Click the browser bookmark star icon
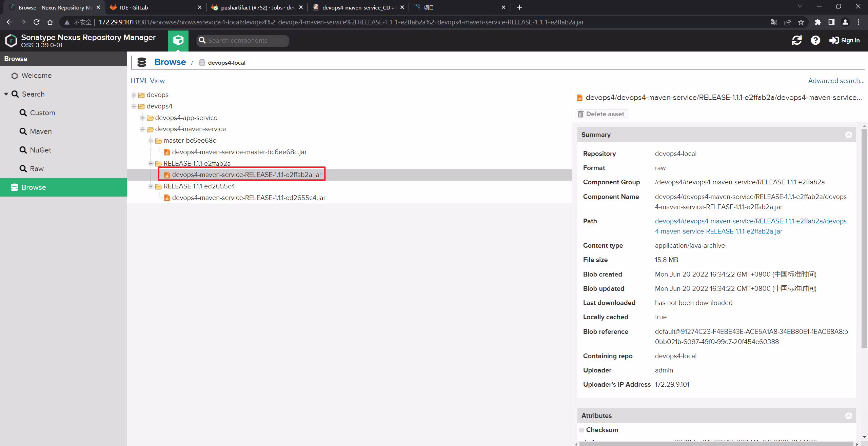This screenshot has height=446, width=868. click(x=801, y=22)
